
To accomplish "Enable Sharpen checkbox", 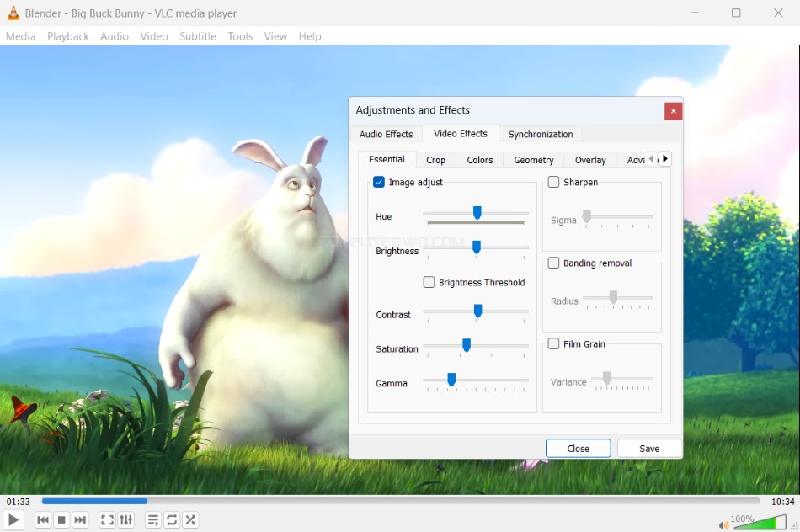I will tap(553, 182).
